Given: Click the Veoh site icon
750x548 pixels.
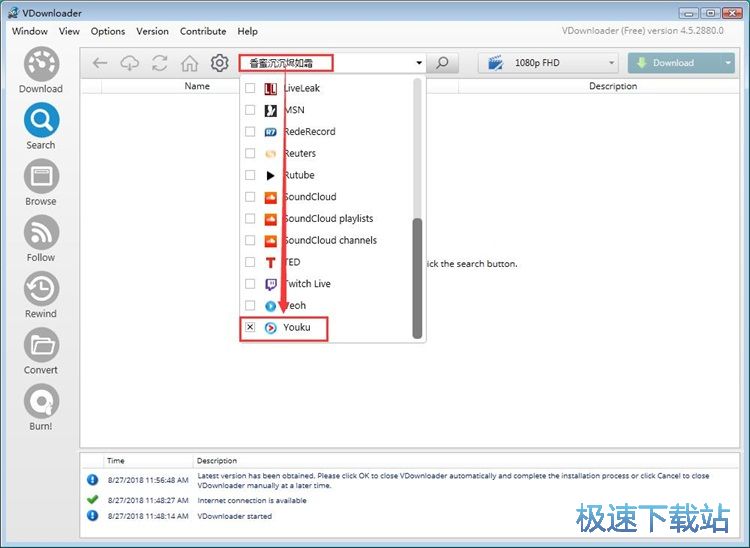Looking at the screenshot, I should (271, 306).
